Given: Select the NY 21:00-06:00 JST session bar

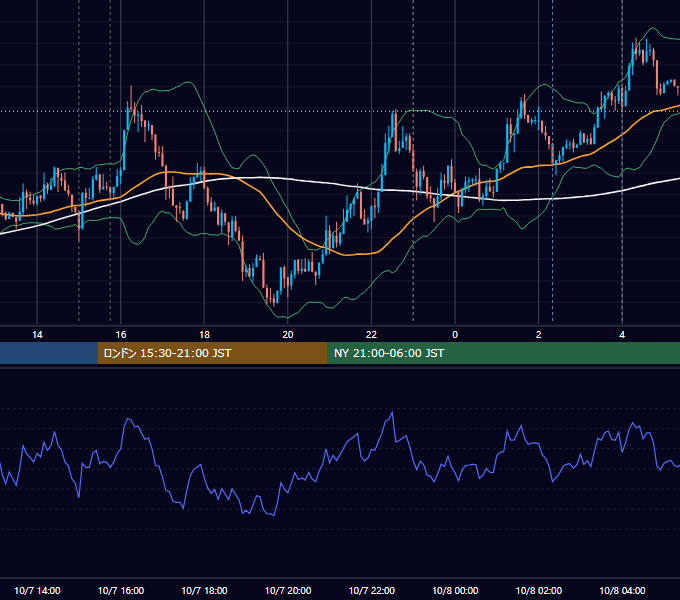Looking at the screenshot, I should point(503,353).
